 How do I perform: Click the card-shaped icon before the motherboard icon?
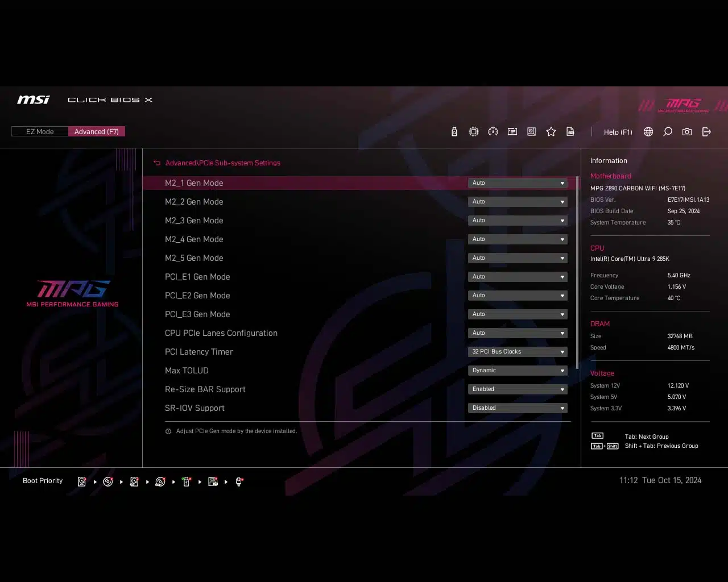point(512,132)
